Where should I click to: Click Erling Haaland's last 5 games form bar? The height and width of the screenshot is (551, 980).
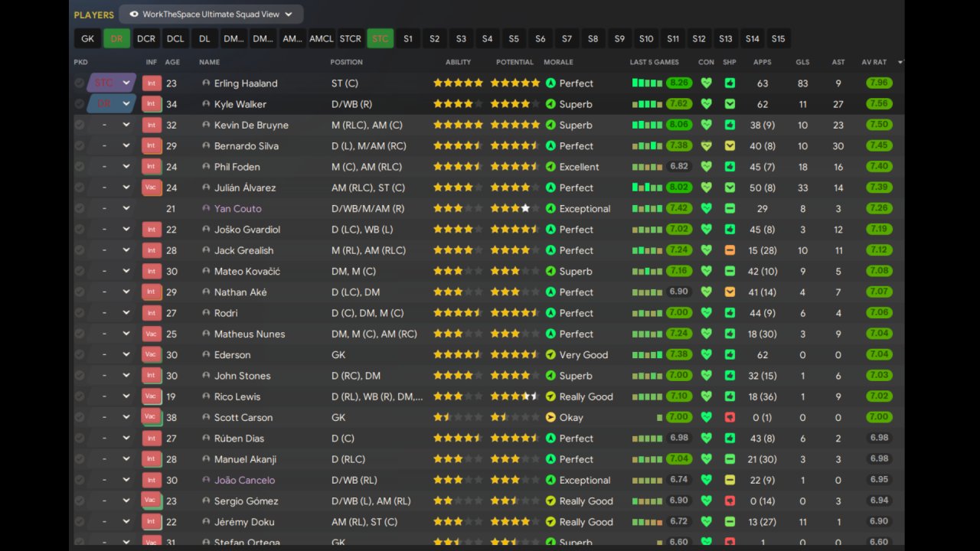pos(647,83)
